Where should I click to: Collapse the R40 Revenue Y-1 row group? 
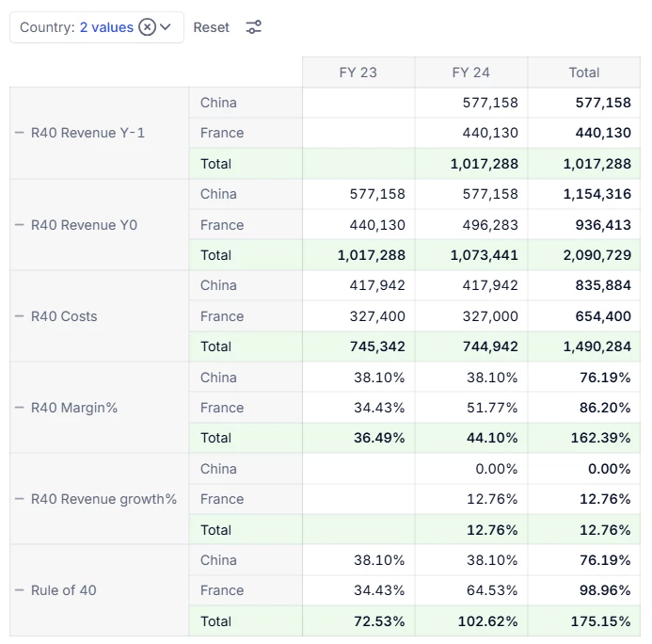(x=20, y=133)
